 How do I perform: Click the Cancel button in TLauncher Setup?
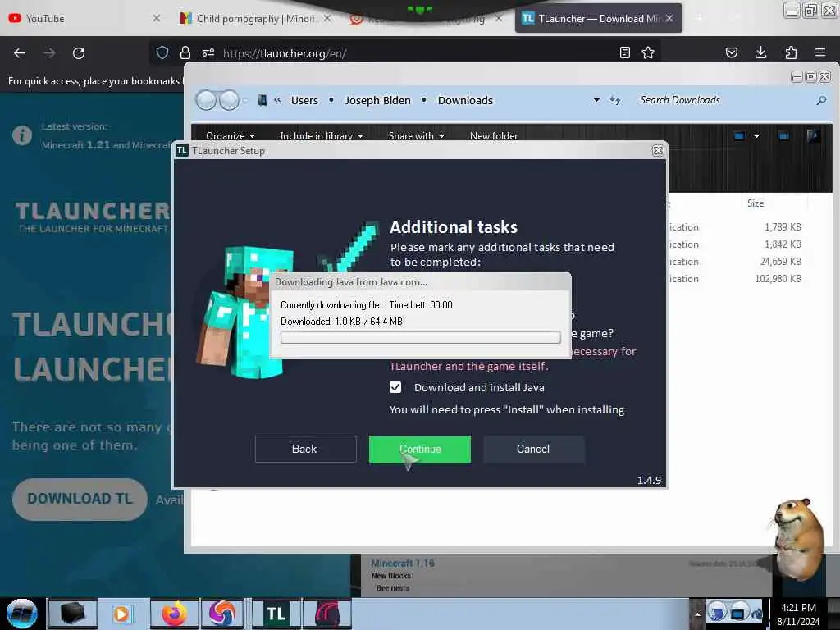(533, 449)
